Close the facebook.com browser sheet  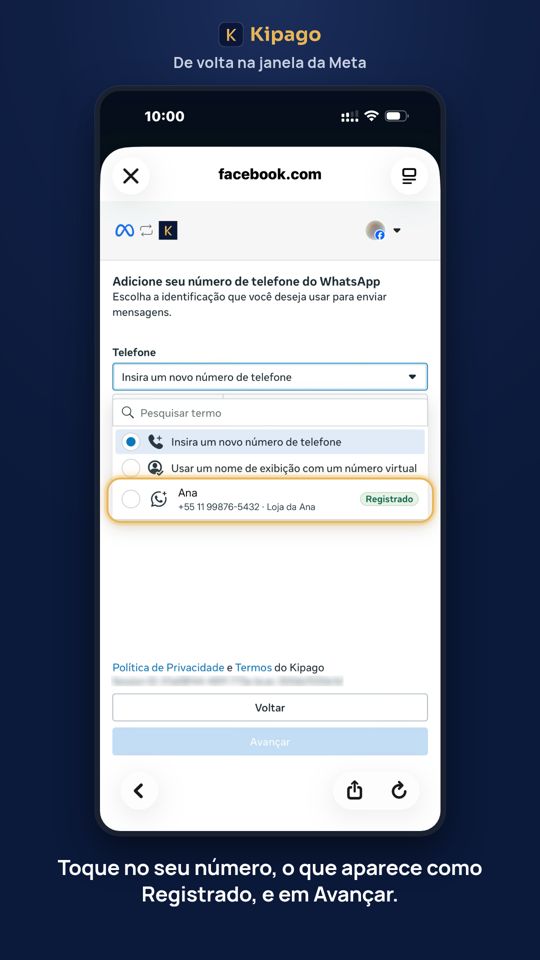click(131, 176)
